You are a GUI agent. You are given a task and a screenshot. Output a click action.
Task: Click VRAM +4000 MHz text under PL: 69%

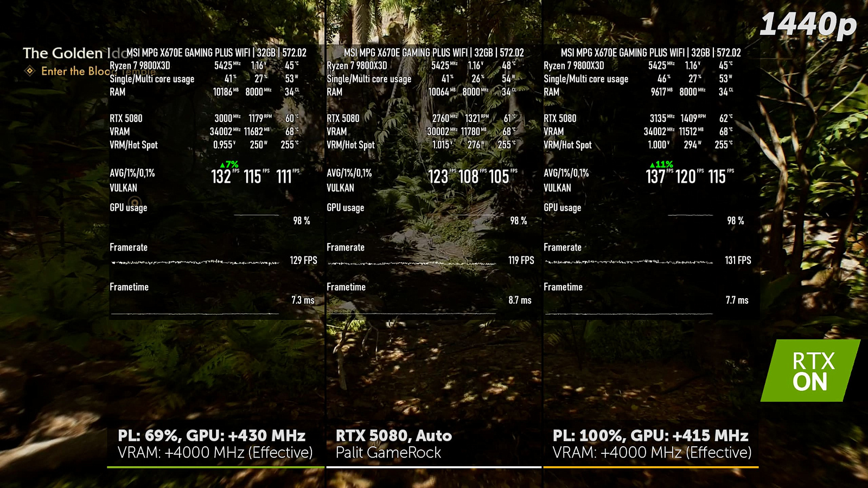click(x=215, y=453)
